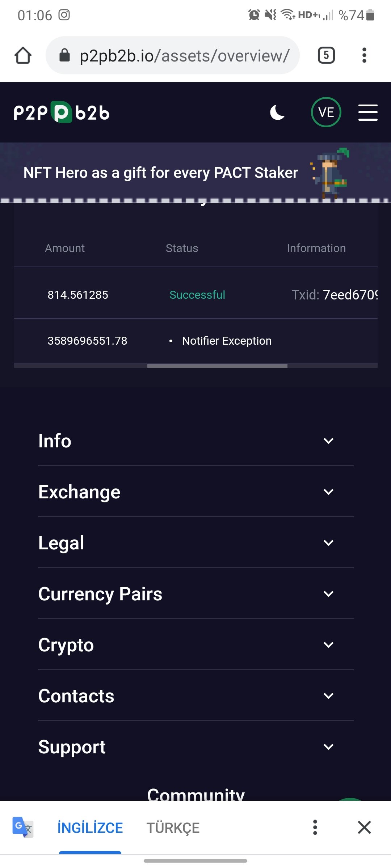
Task: Open the hamburger navigation menu
Action: (368, 112)
